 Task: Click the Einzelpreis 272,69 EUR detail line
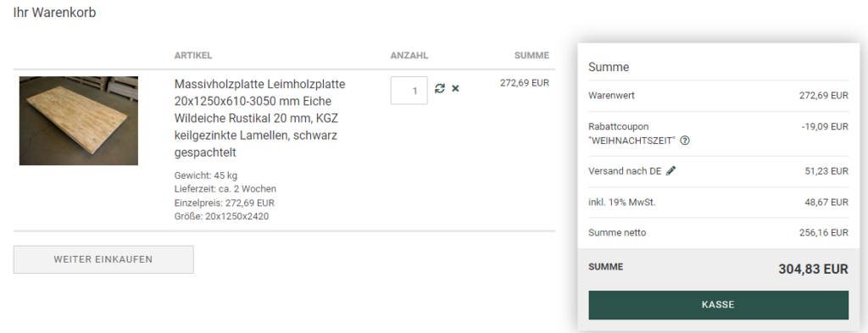[x=224, y=203]
